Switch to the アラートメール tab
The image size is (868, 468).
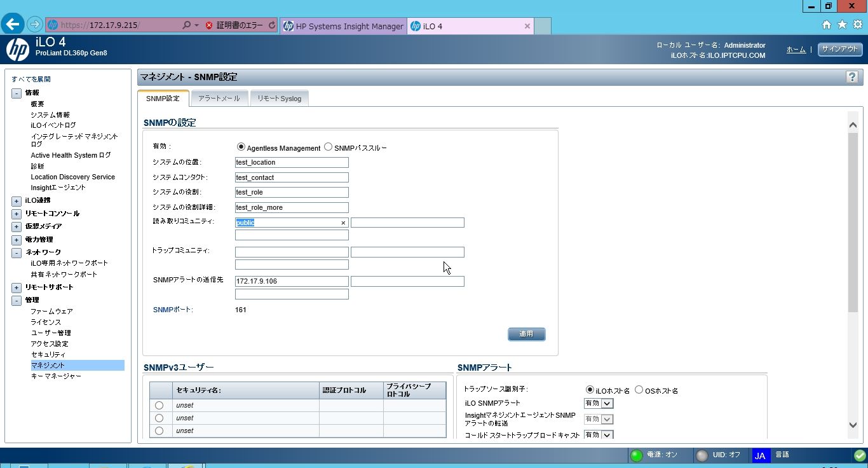(x=219, y=99)
